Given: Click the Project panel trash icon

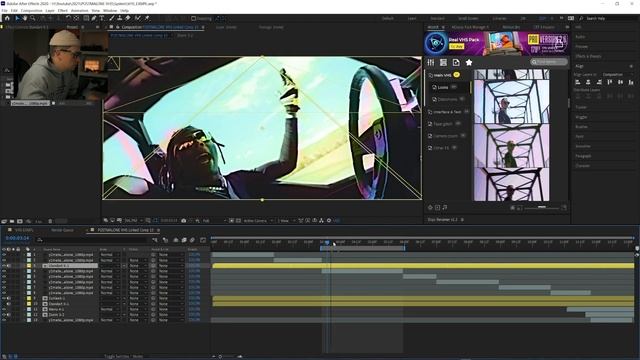Looking at the screenshot, I should pyautogui.click(x=50, y=221).
